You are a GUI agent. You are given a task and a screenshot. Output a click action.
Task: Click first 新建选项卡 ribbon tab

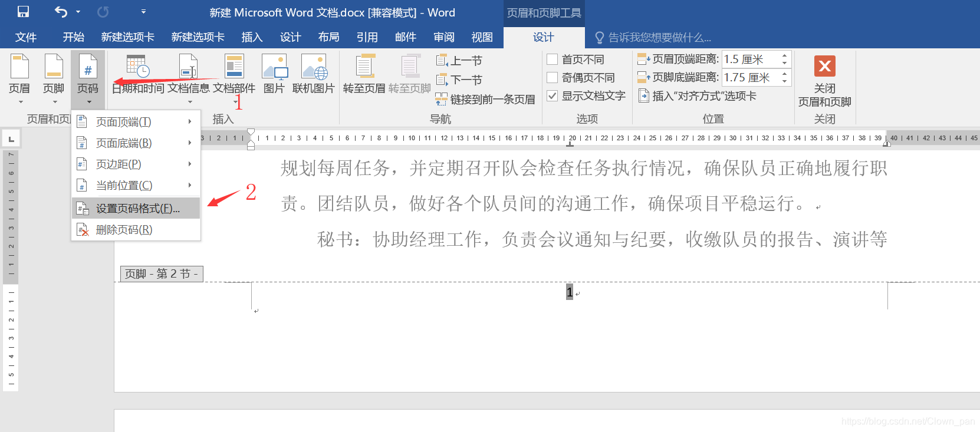128,37
